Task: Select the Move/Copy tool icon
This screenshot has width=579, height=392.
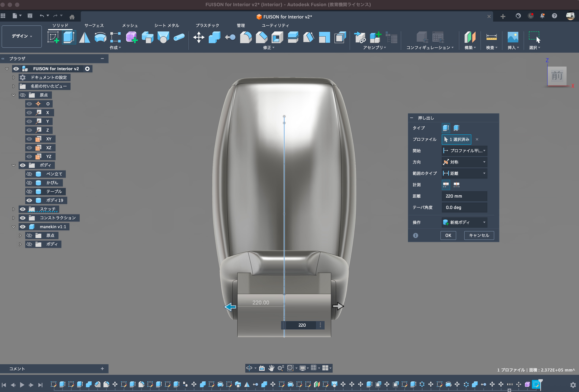Action: [x=198, y=37]
